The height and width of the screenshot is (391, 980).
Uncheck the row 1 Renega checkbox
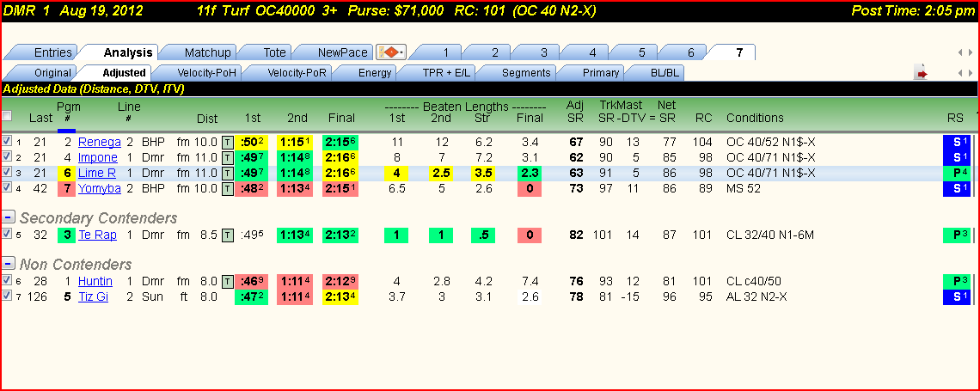pyautogui.click(x=7, y=141)
